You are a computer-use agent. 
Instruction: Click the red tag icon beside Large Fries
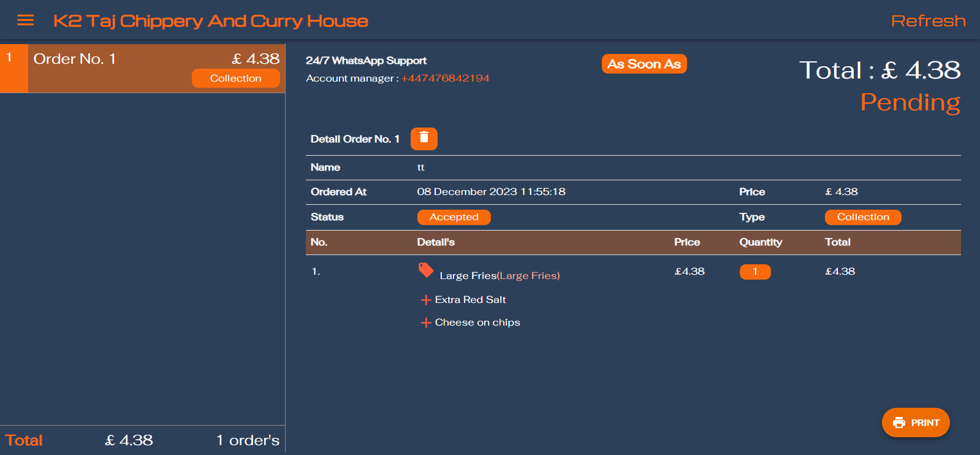coord(426,270)
